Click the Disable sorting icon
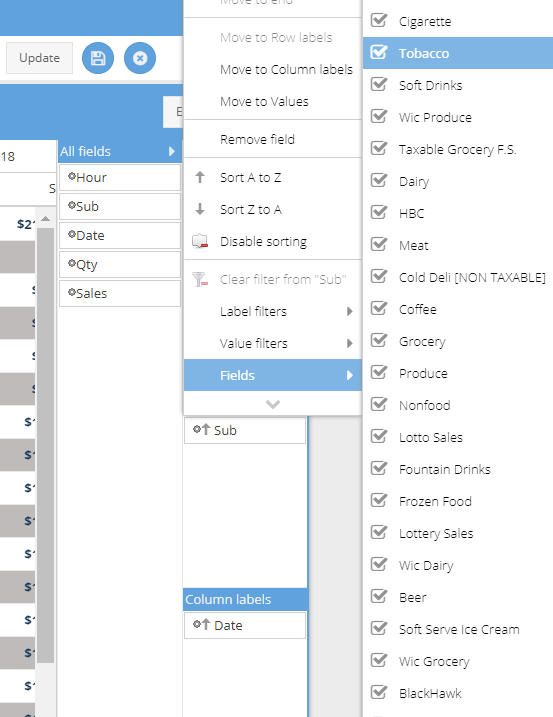 pyautogui.click(x=200, y=241)
